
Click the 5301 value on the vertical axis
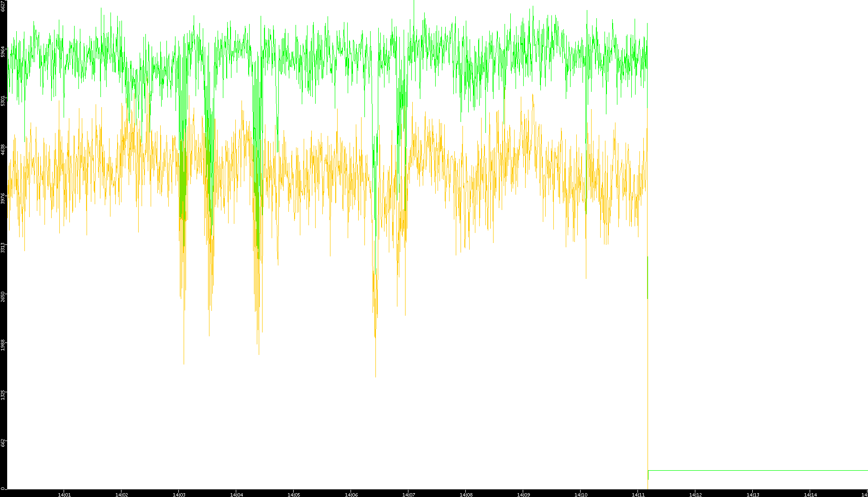[x=3, y=101]
